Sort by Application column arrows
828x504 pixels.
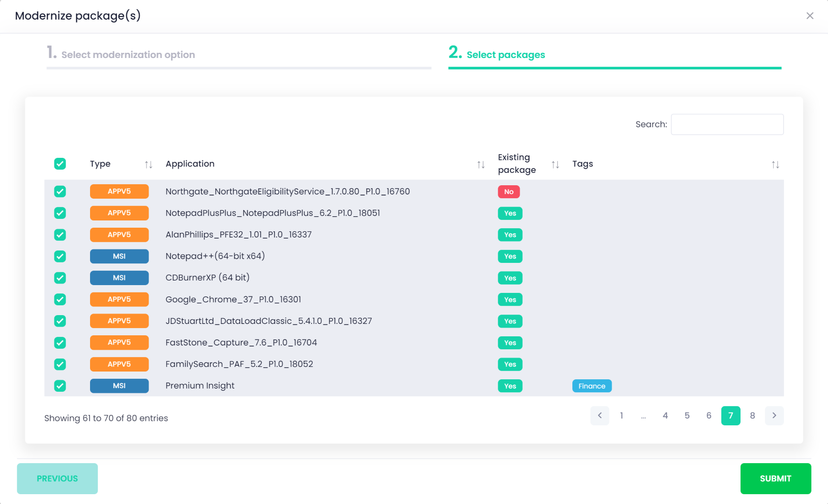(x=481, y=165)
